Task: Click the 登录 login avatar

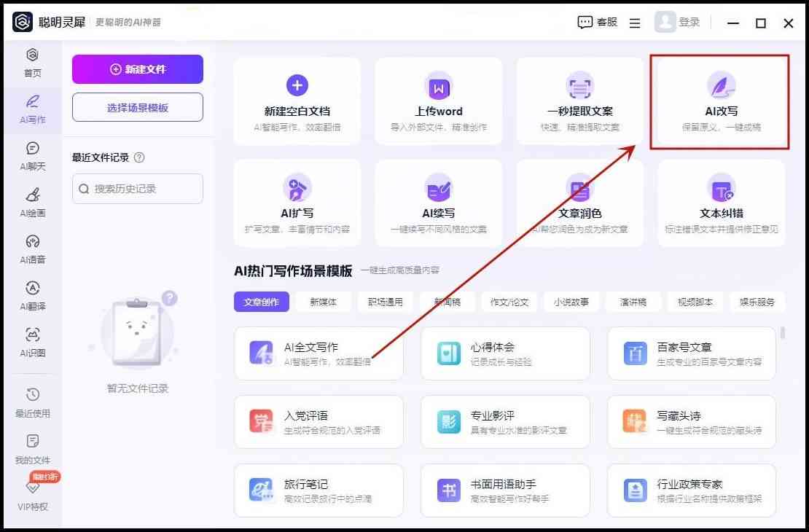Action: pos(665,22)
